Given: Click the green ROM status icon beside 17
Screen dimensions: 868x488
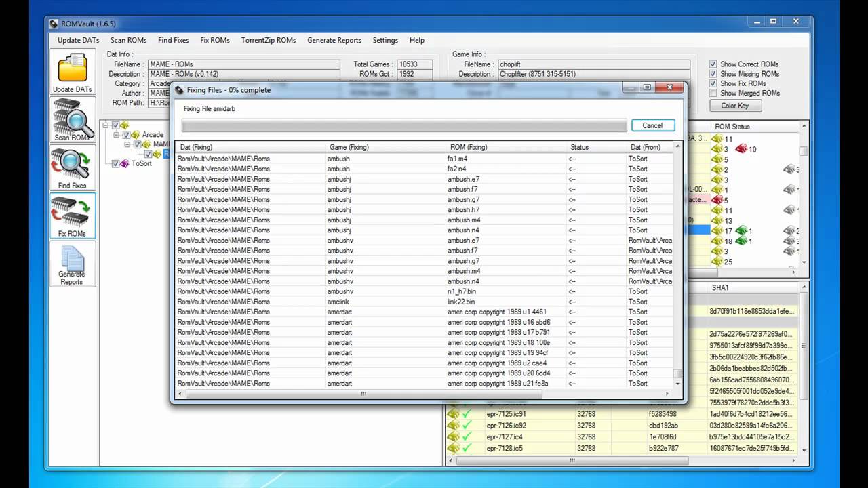Looking at the screenshot, I should click(741, 231).
